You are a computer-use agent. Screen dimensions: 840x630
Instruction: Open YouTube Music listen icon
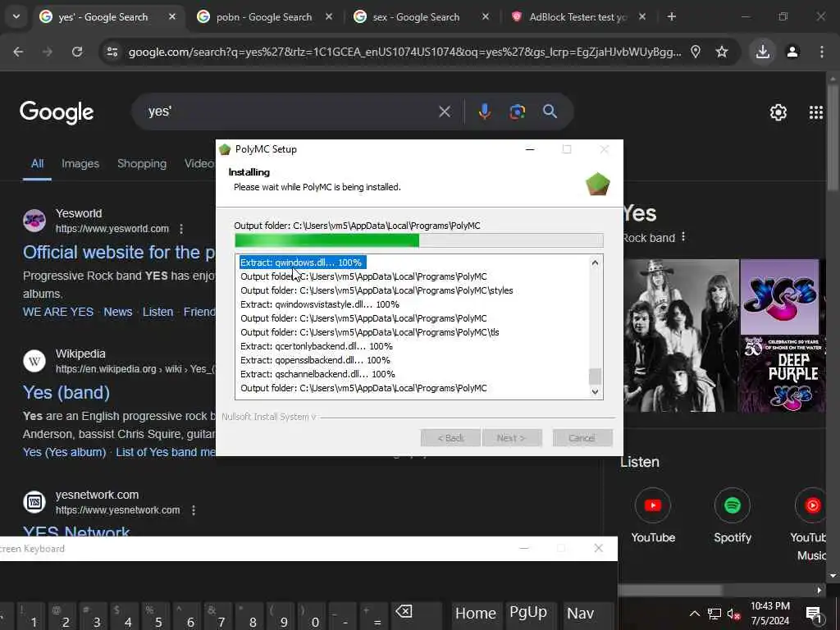[812, 505]
